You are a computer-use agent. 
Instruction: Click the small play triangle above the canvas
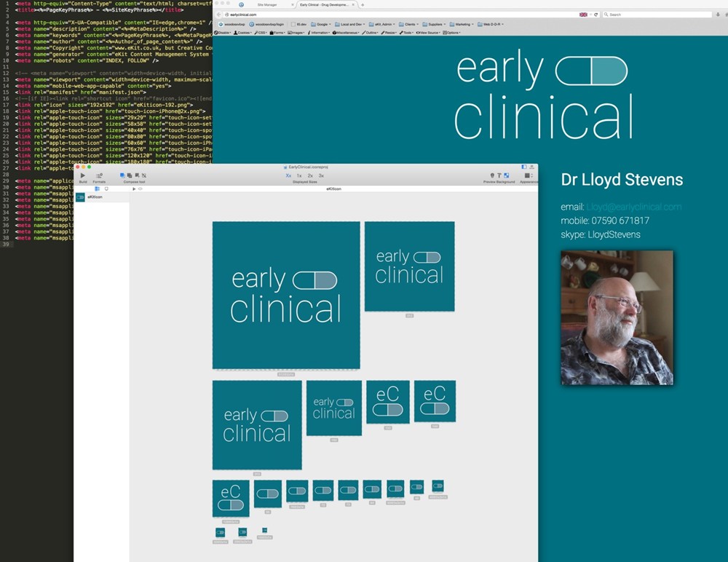[134, 189]
